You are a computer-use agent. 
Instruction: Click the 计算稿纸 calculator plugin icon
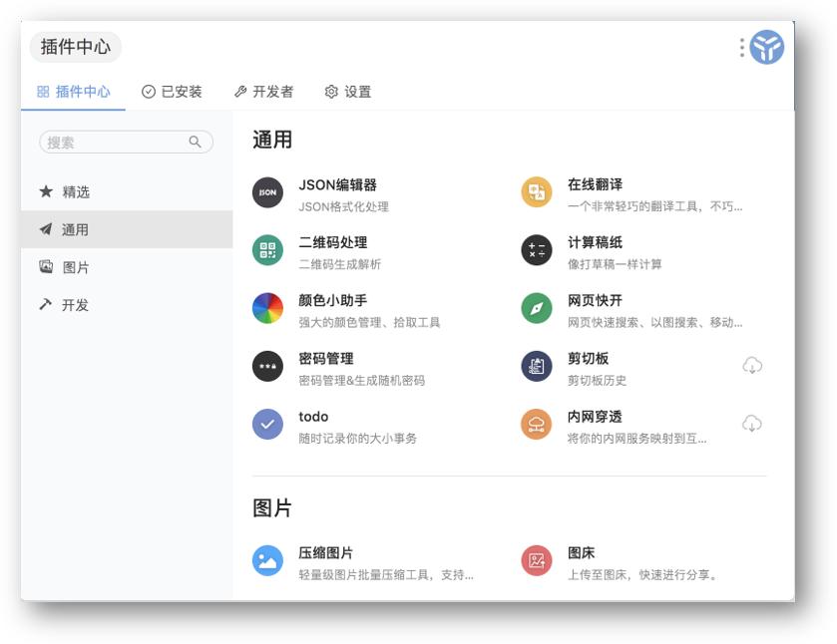click(535, 251)
